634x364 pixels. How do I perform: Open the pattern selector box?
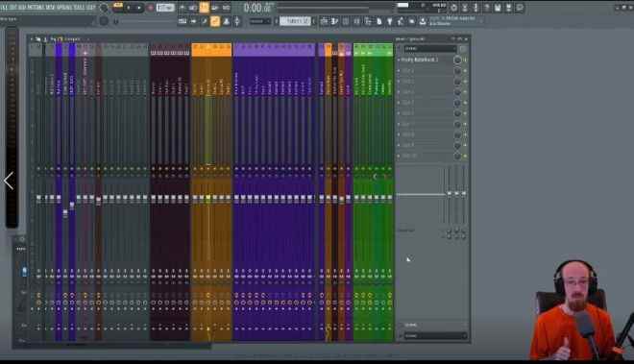[296, 21]
